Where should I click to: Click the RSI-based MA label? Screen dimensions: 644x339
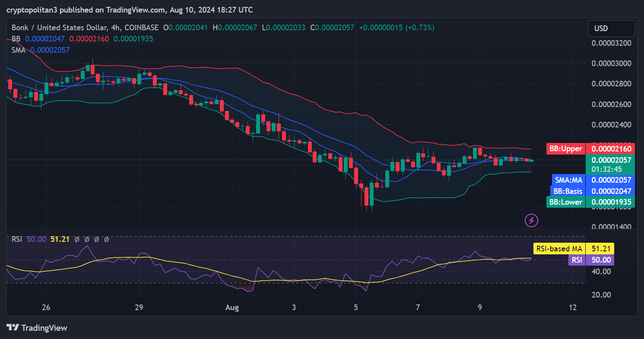[574, 249]
